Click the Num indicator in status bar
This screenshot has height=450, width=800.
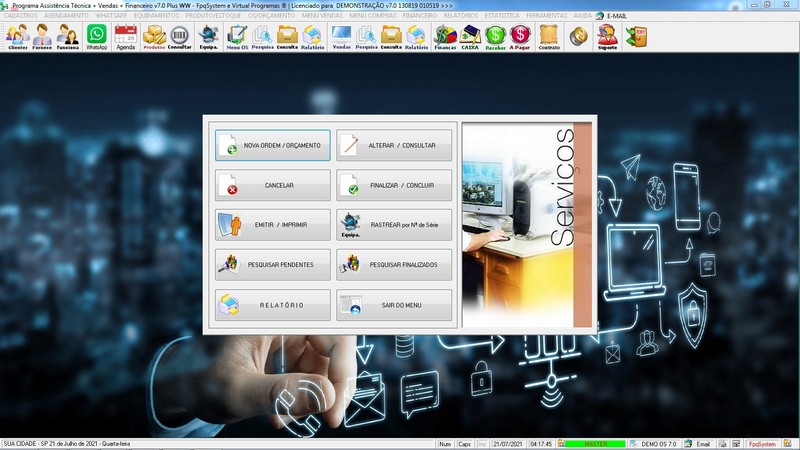[445, 444]
